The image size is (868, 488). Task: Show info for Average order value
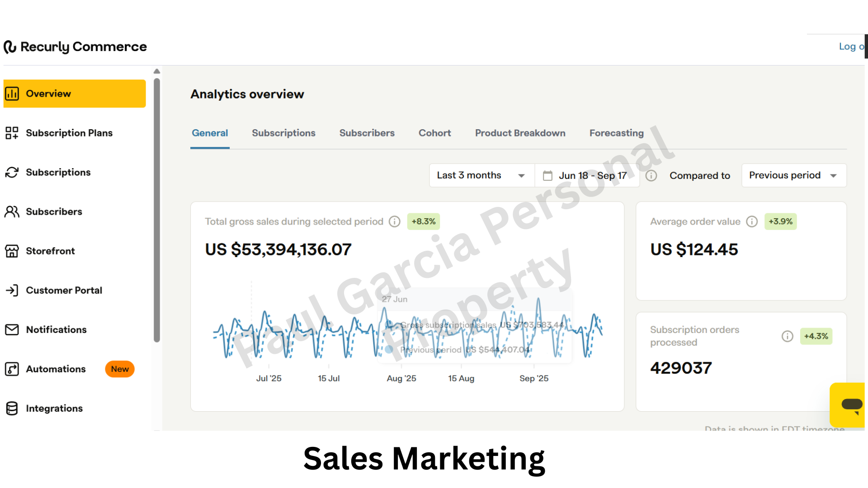click(x=752, y=221)
